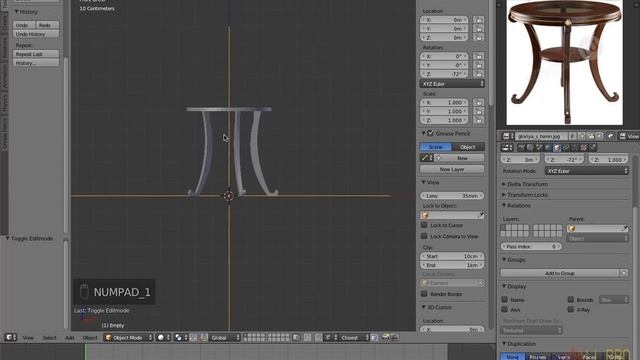Screen dimensions: 640x360
Task: Select the Scene grease pencil source
Action: click(x=436, y=147)
